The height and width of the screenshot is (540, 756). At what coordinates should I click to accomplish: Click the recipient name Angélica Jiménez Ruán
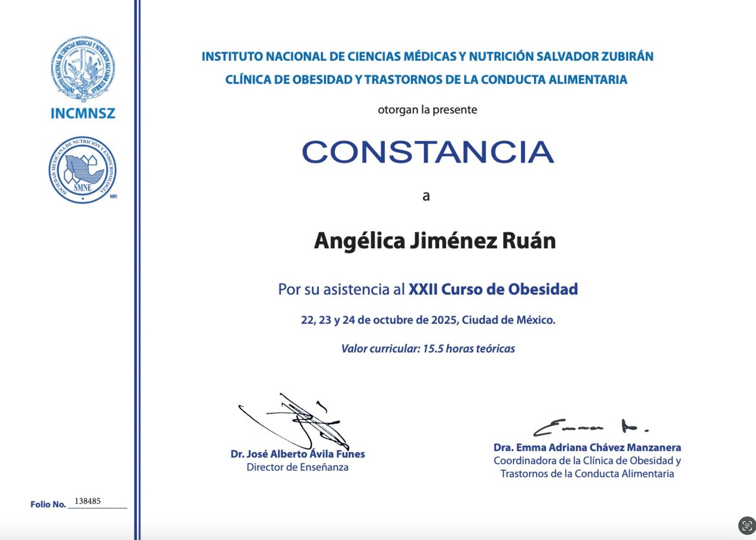point(434,241)
